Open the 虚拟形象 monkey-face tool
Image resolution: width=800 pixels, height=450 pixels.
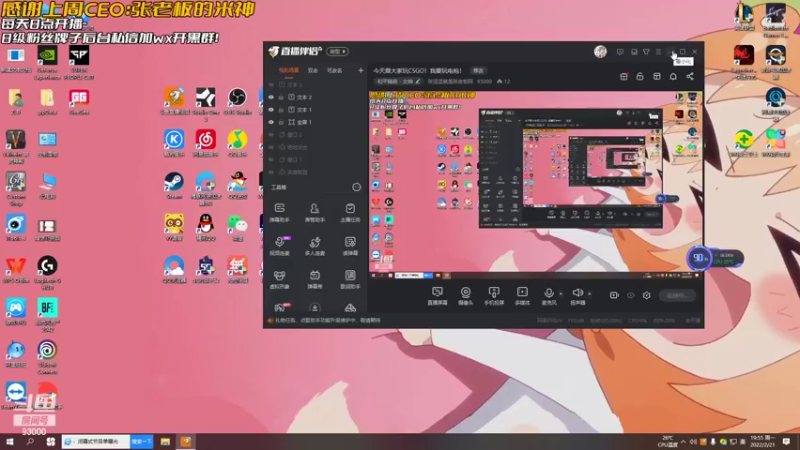(279, 279)
